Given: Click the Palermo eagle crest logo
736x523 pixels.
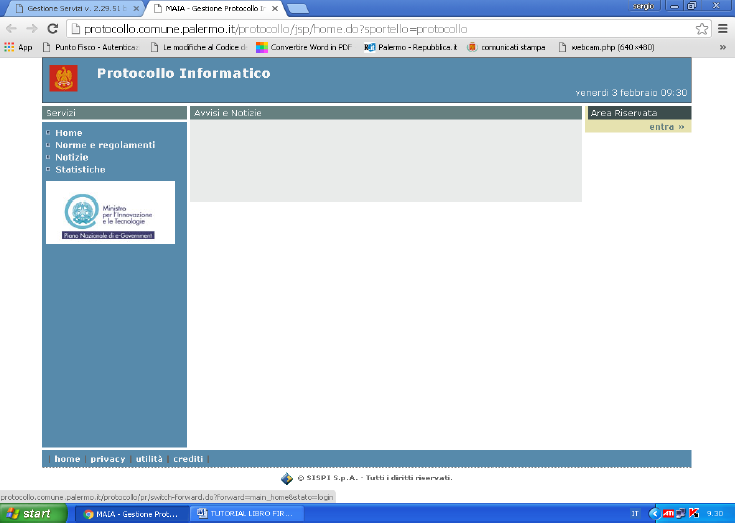Looking at the screenshot, I should [x=63, y=78].
